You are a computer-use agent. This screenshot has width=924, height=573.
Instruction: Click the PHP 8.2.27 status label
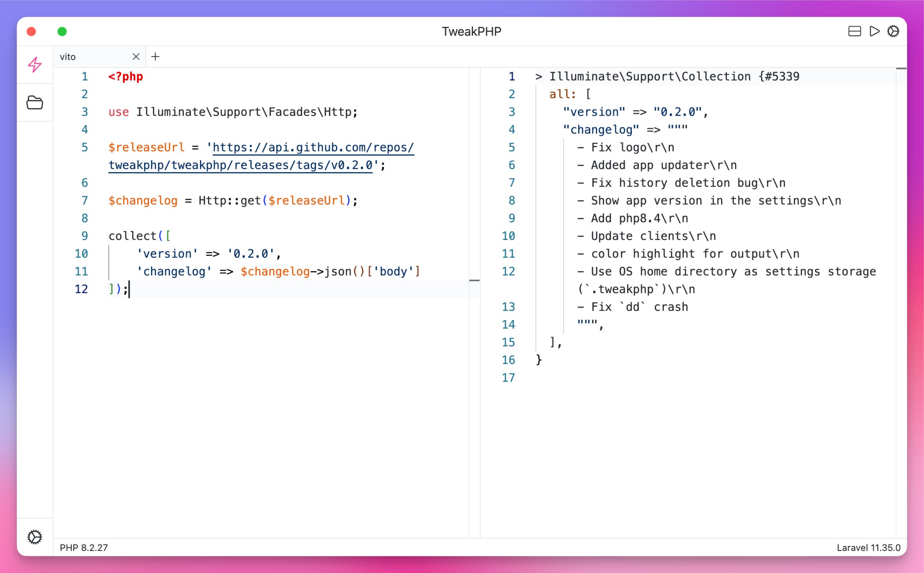click(84, 548)
